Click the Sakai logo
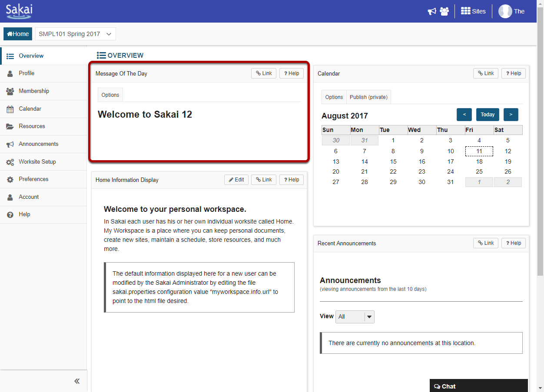 click(x=19, y=10)
